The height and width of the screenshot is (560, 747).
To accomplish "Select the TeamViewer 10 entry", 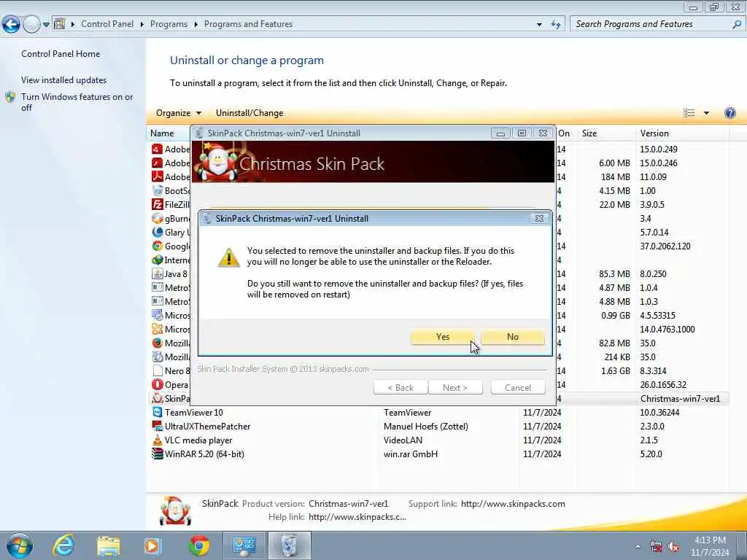I will coord(194,413).
